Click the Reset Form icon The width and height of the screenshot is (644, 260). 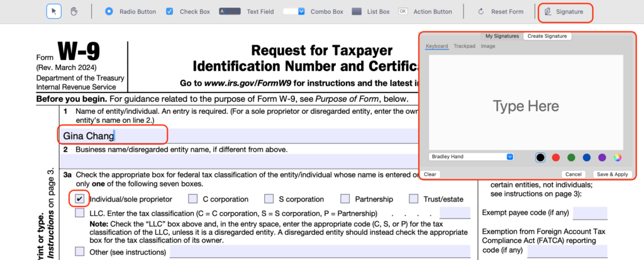click(481, 11)
